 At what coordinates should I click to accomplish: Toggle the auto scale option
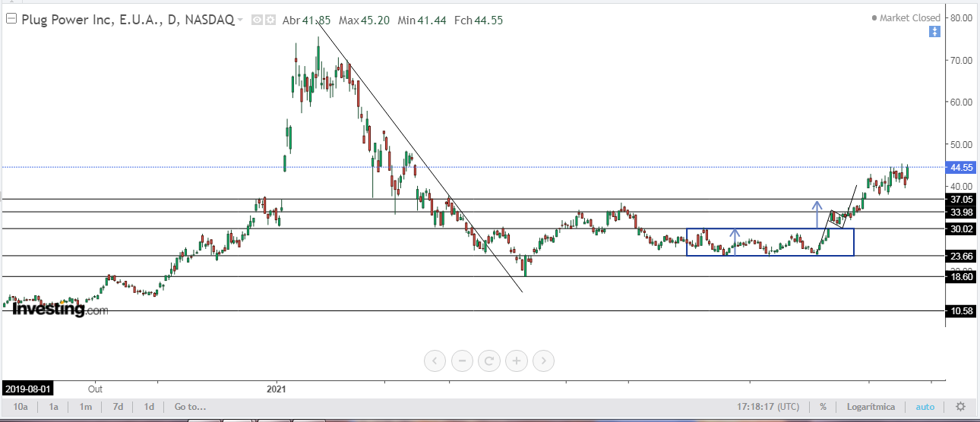click(925, 407)
